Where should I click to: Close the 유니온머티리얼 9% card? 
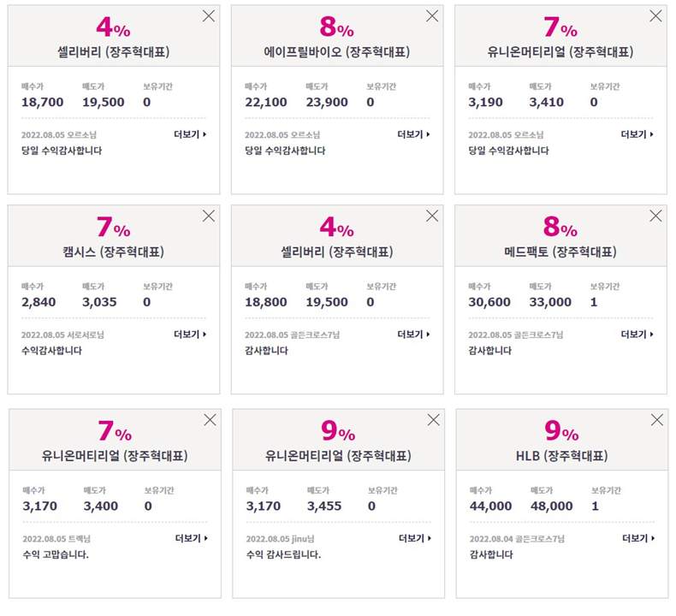coord(433,420)
